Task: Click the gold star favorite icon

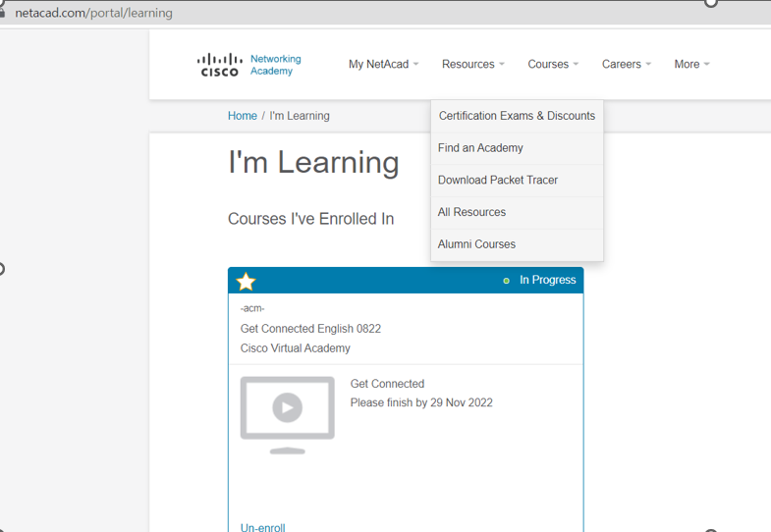Action: [x=246, y=282]
